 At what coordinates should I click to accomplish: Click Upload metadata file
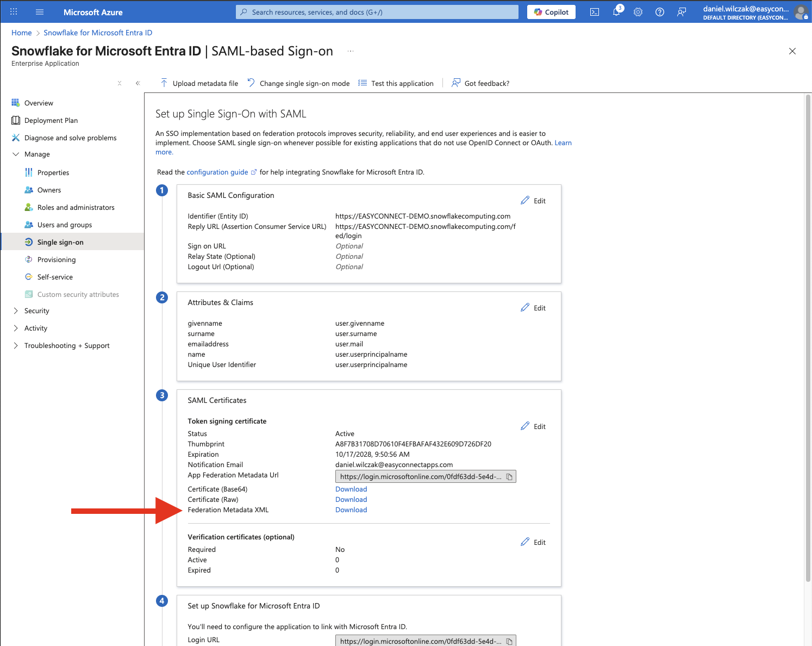click(199, 83)
